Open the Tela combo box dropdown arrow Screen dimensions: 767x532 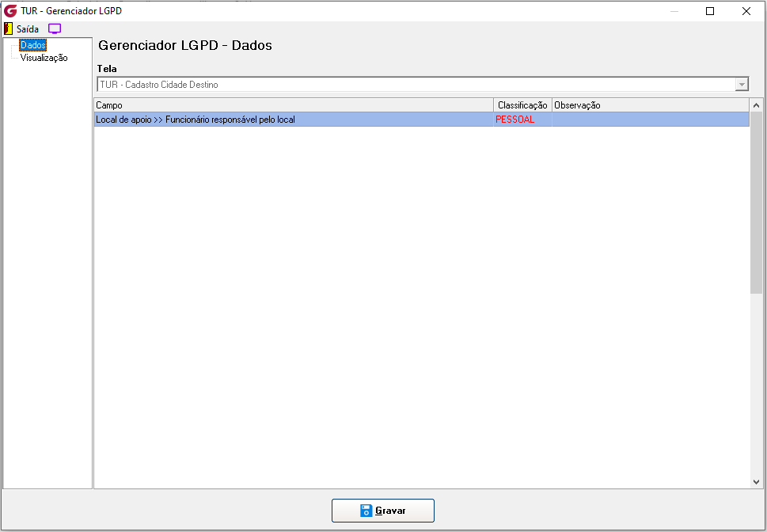pos(742,85)
